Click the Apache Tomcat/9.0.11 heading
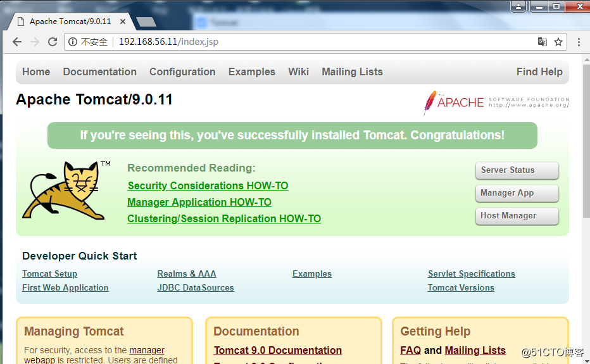This screenshot has width=590, height=364. coord(94,99)
